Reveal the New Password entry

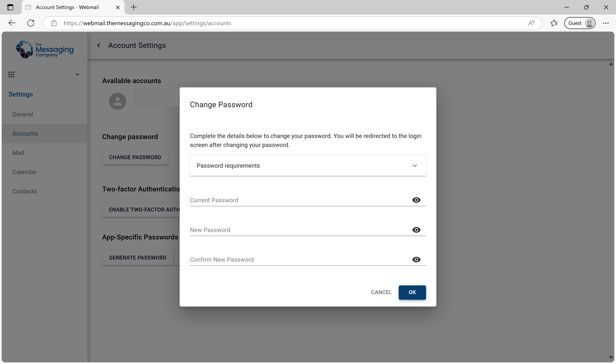coord(416,230)
